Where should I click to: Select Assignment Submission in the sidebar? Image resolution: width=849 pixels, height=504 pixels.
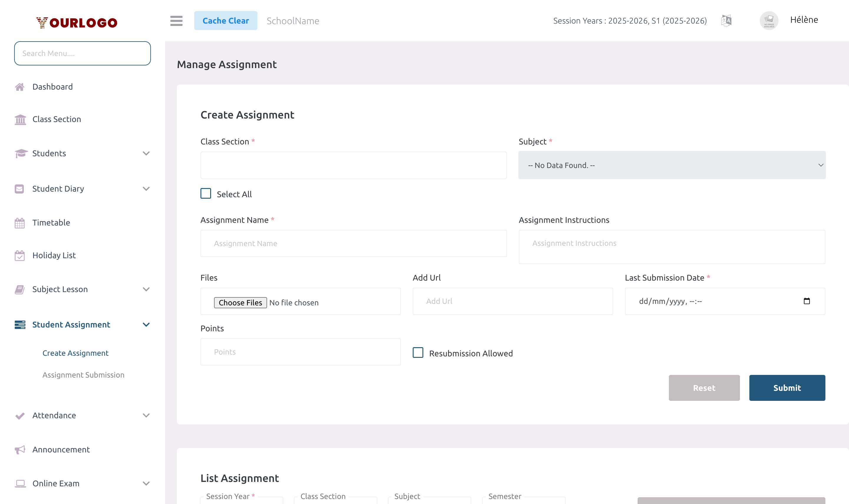click(83, 375)
